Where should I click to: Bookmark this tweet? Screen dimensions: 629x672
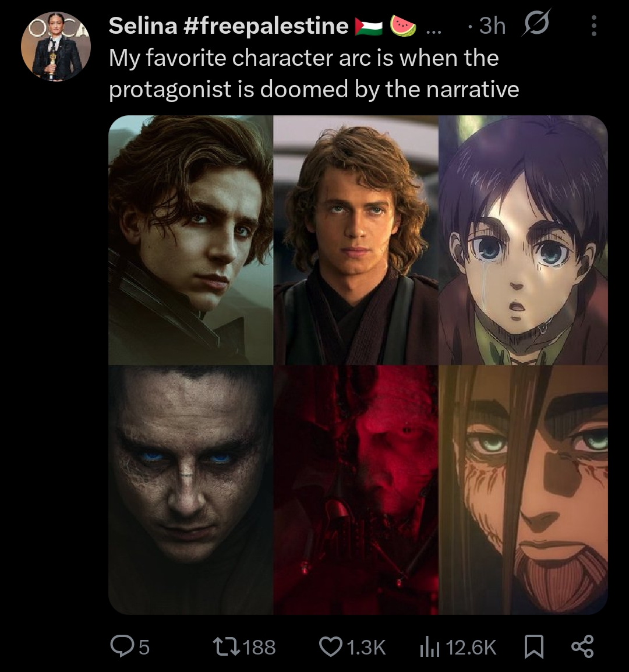534,646
